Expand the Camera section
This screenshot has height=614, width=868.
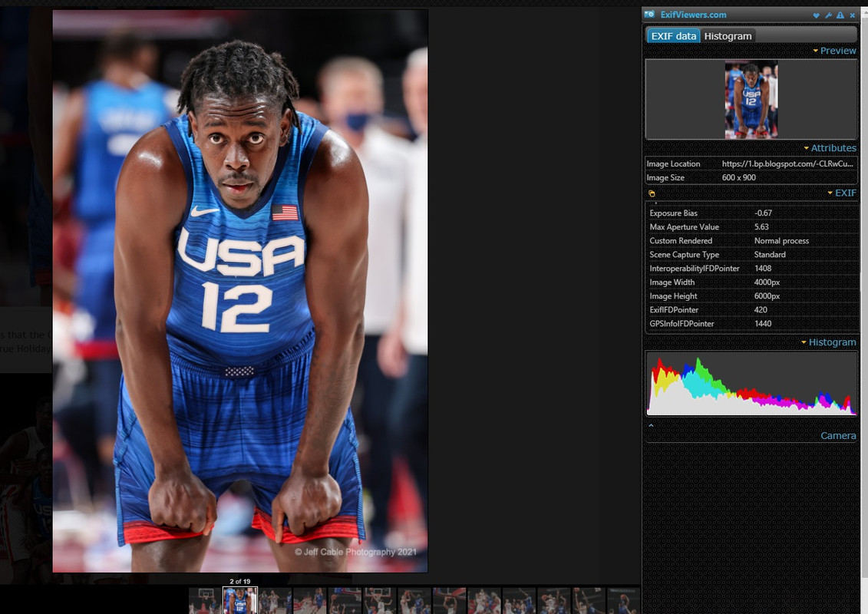pos(838,436)
